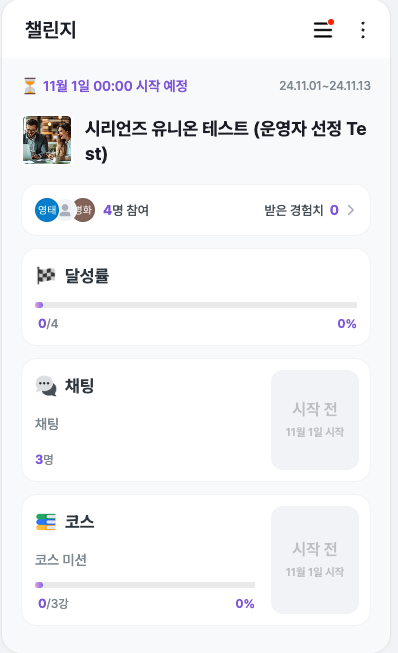Click the 달성률 overall progress bar

(196, 305)
